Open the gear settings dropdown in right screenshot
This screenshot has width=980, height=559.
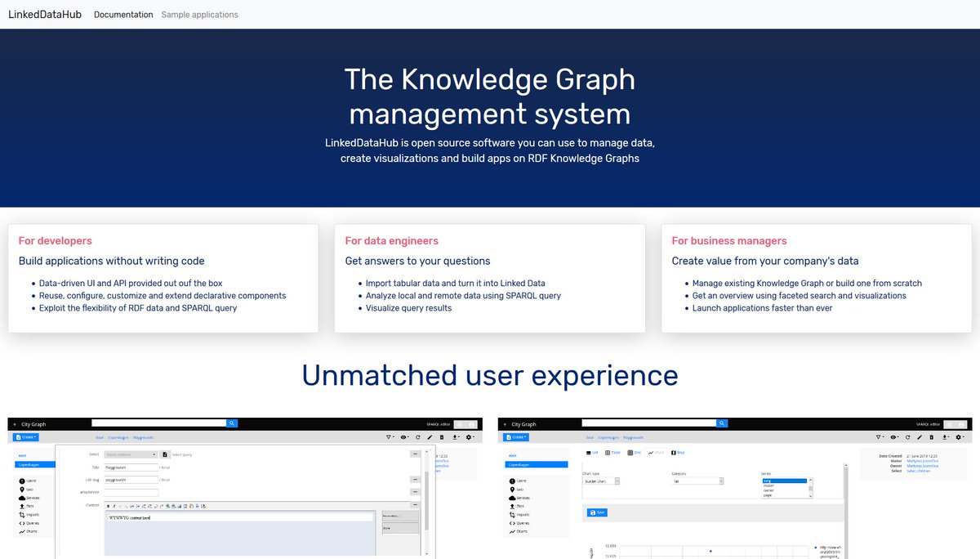(960, 437)
